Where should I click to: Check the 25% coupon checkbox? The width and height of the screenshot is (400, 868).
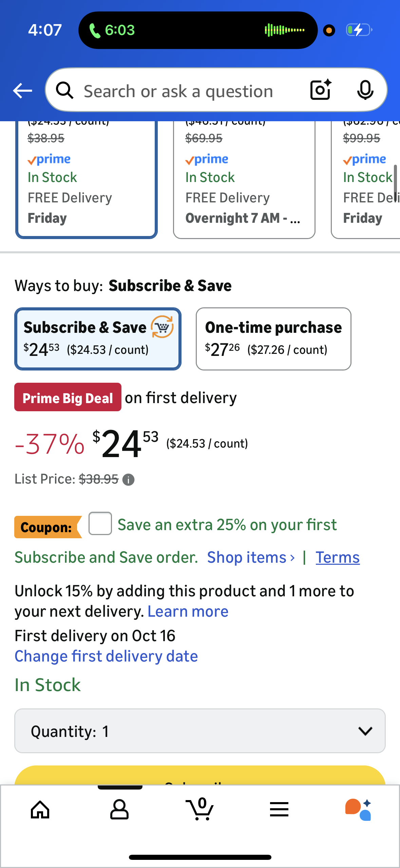pos(100,523)
